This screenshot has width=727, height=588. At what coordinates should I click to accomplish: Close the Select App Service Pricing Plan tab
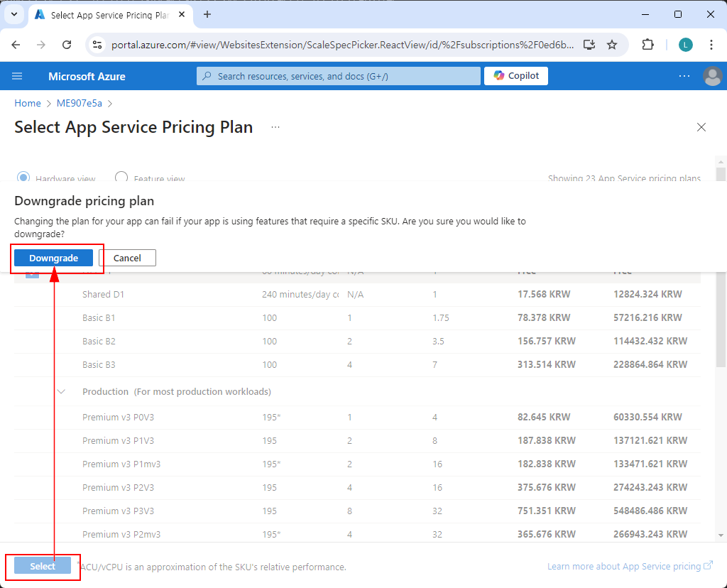click(x=182, y=15)
